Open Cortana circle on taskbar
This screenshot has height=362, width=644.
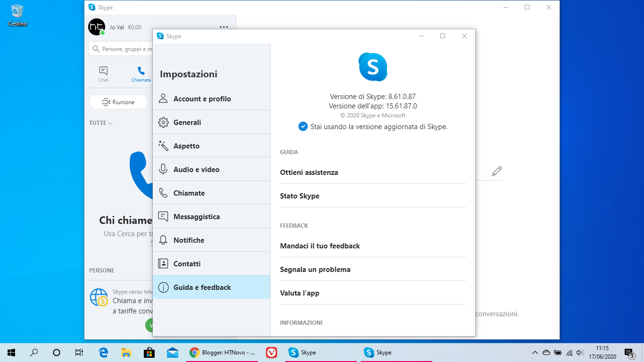coord(57,352)
